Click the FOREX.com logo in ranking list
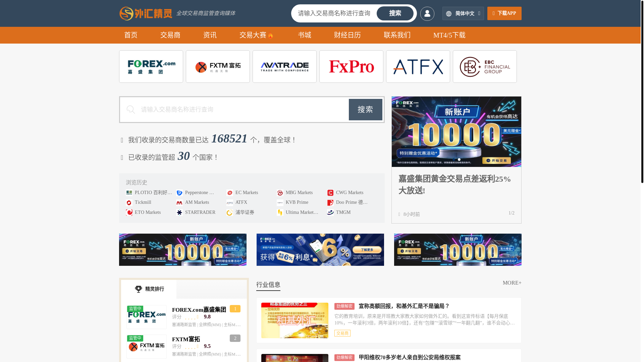The width and height of the screenshot is (644, 362). pos(147,317)
